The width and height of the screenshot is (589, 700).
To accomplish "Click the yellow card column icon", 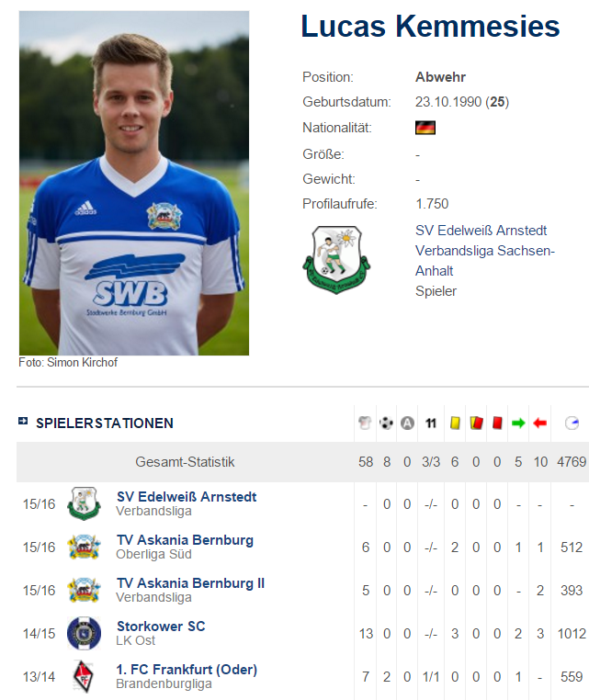I will pyautogui.click(x=455, y=423).
